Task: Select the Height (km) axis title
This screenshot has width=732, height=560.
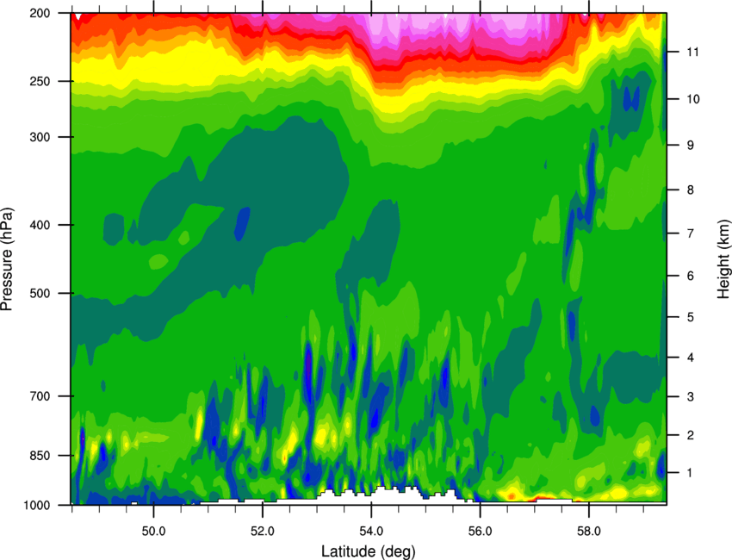Action: click(723, 258)
